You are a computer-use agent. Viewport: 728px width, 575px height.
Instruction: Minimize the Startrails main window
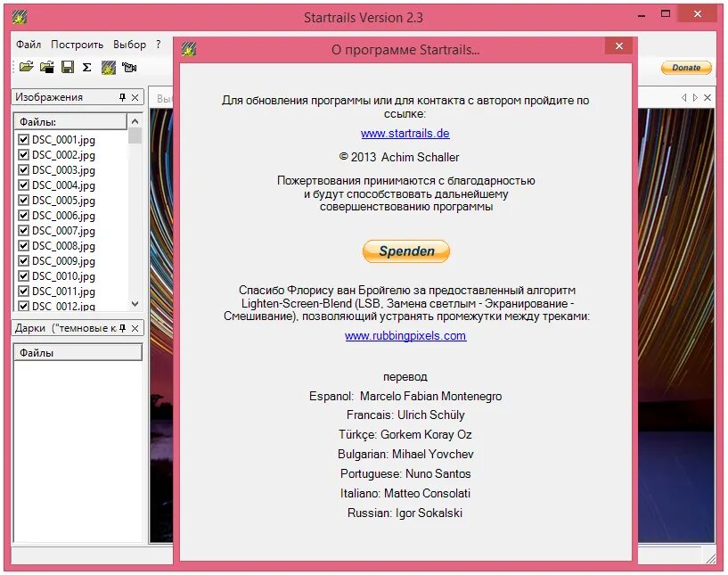(642, 15)
